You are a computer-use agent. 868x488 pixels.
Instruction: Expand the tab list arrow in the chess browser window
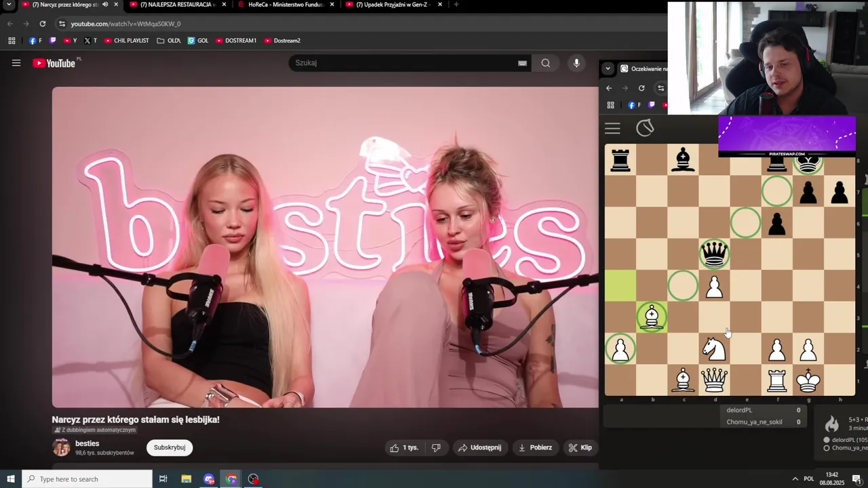coord(608,68)
